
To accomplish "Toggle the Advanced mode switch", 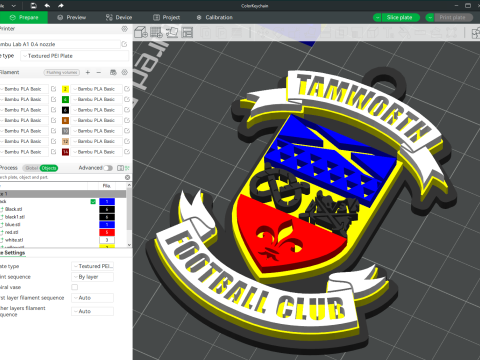I will (108, 168).
